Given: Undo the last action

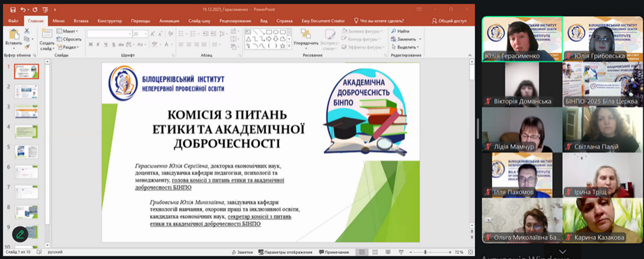Looking at the screenshot, I should coord(23,9).
